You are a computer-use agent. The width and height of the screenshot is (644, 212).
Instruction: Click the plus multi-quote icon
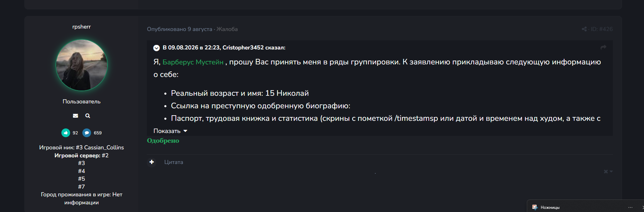tap(151, 162)
